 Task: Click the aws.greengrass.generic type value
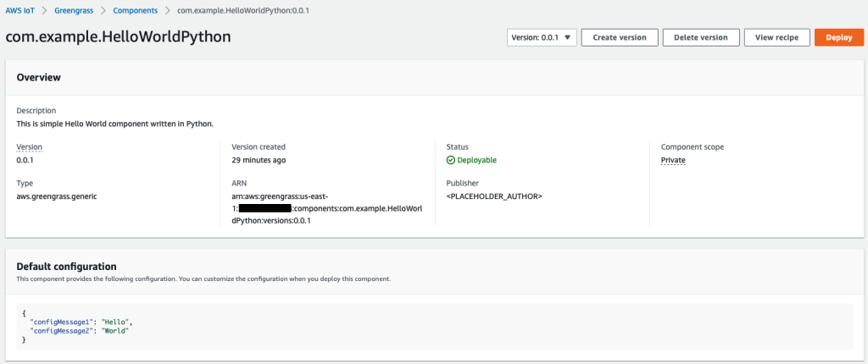click(x=57, y=196)
